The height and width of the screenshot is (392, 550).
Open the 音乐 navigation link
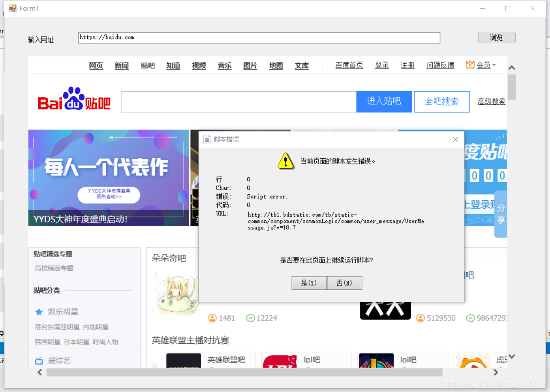(x=225, y=65)
